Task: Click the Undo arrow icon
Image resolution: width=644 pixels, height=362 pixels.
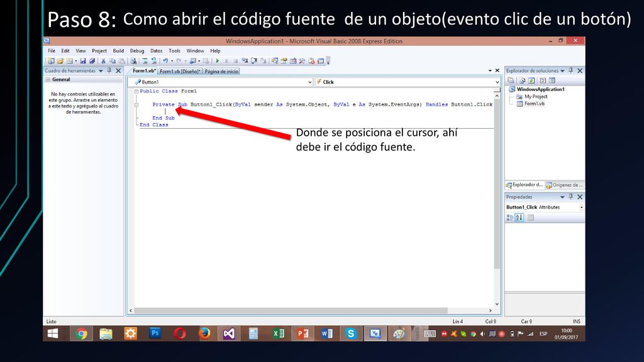Action: [165, 61]
